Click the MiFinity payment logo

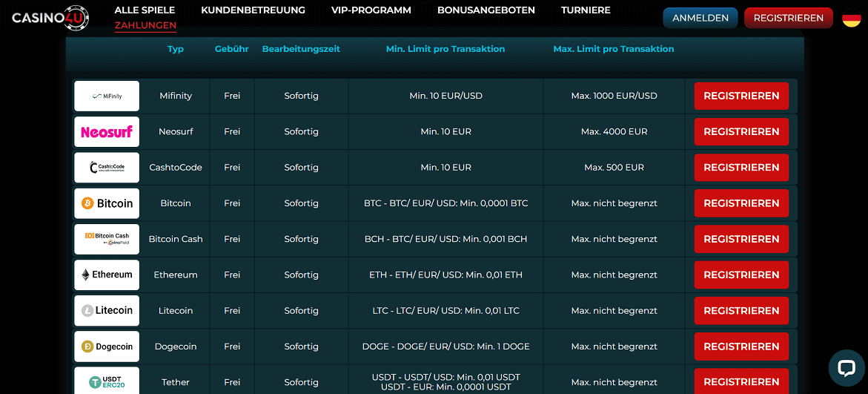click(107, 96)
